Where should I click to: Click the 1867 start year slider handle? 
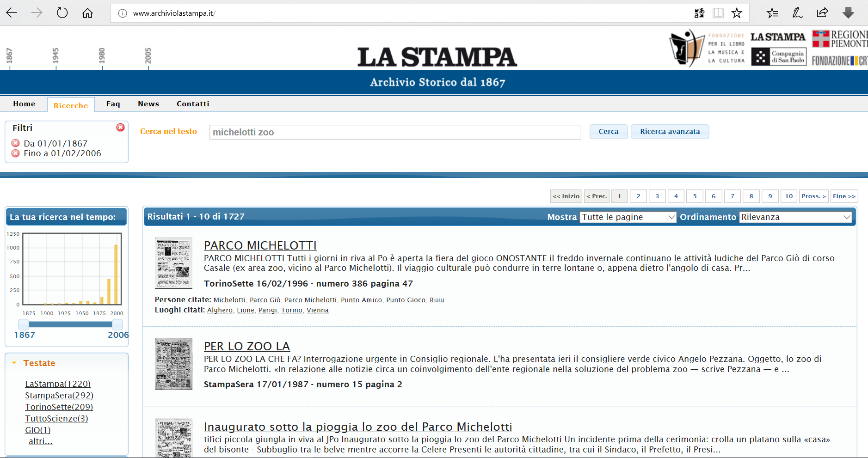pos(23,324)
